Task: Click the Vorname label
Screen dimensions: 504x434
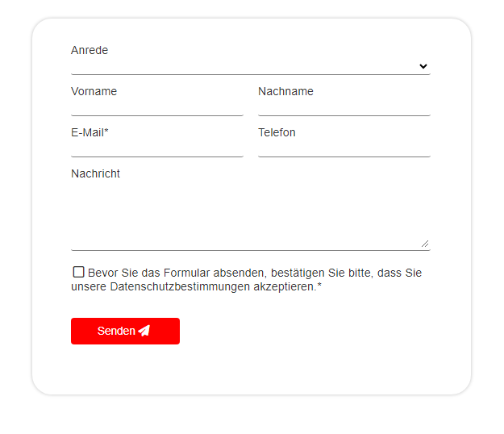Action: 94,91
